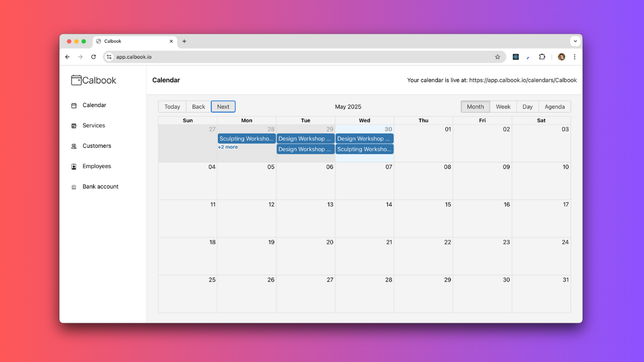Click the Bank account sidebar icon
The width and height of the screenshot is (644, 362).
tap(74, 187)
